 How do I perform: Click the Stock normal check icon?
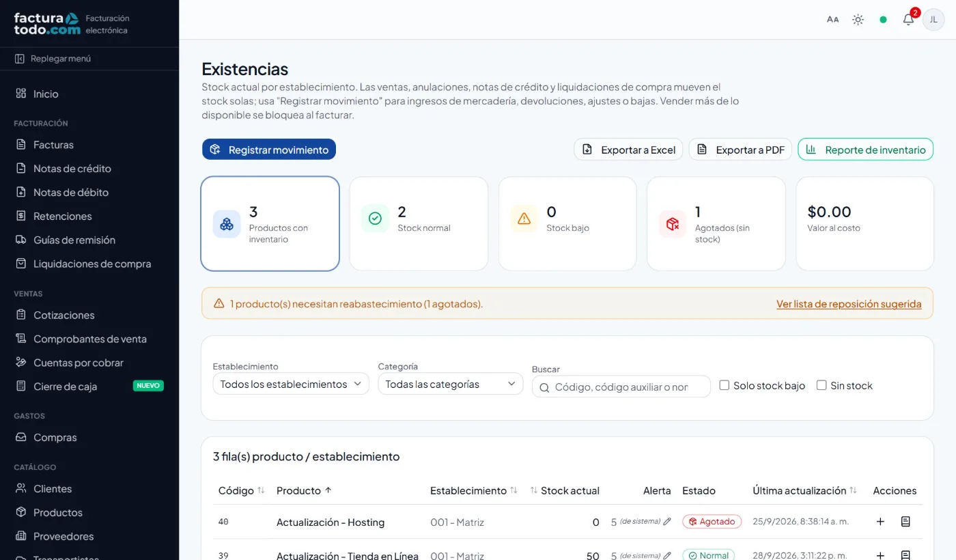375,219
